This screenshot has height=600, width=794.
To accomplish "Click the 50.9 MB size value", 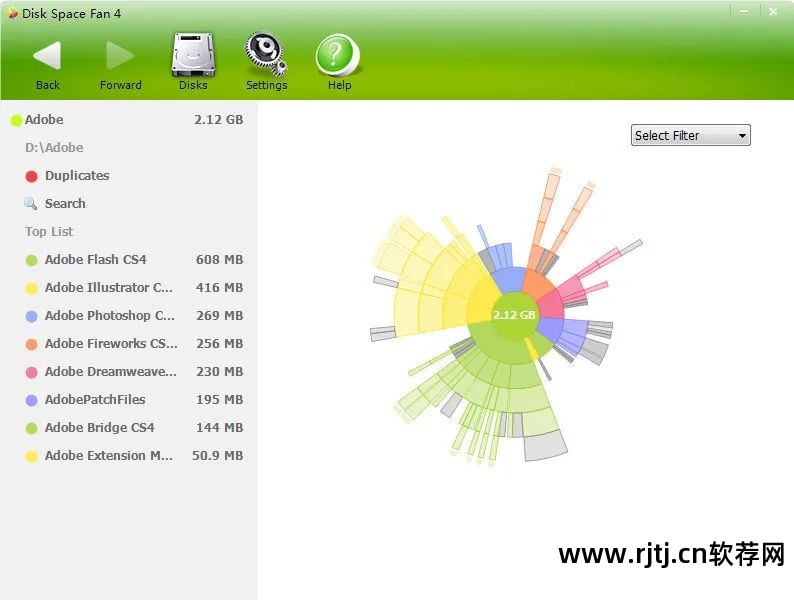I will (217, 455).
